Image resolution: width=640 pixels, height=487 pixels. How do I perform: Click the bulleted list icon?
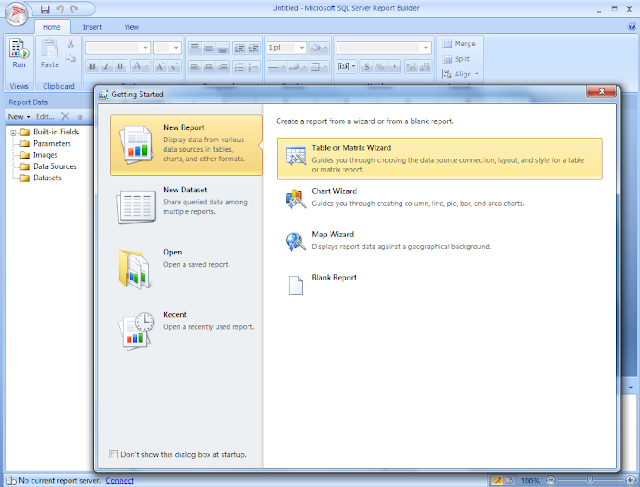239,67
